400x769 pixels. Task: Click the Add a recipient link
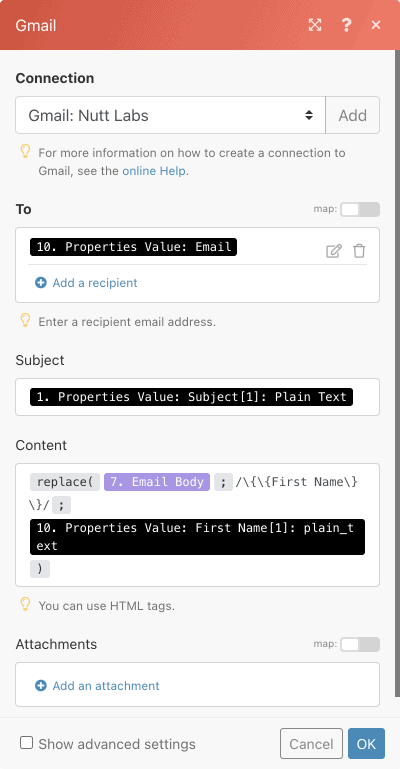click(x=95, y=283)
